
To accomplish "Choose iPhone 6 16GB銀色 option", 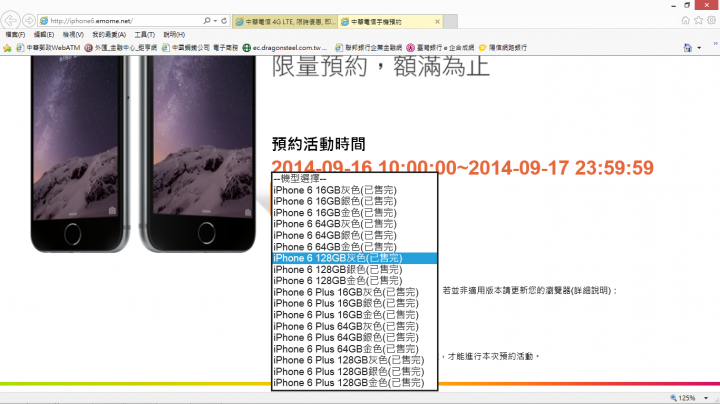I will 354,201.
